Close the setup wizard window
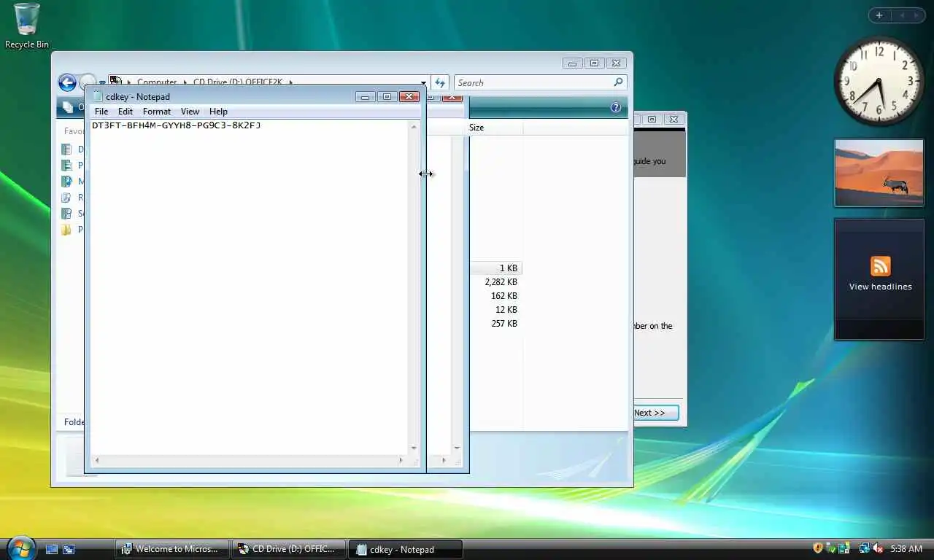The width and height of the screenshot is (934, 560). pyautogui.click(x=674, y=119)
